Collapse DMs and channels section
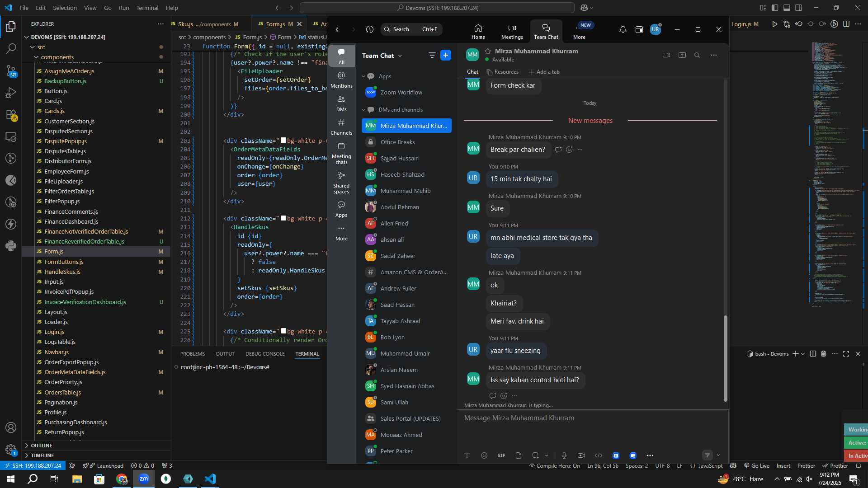 coord(363,110)
